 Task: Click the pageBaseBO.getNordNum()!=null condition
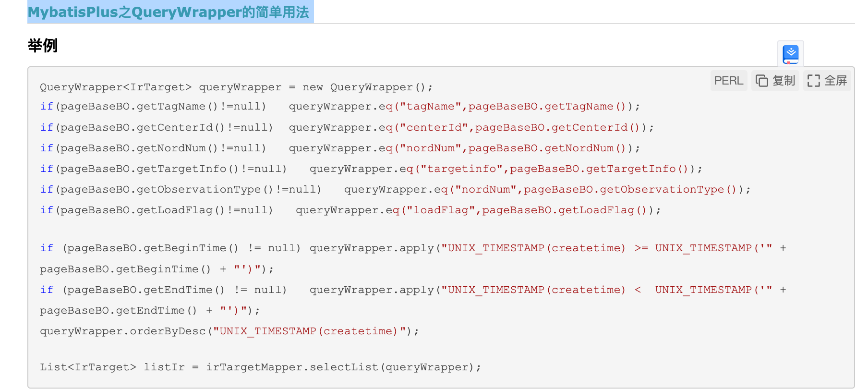[x=161, y=148]
